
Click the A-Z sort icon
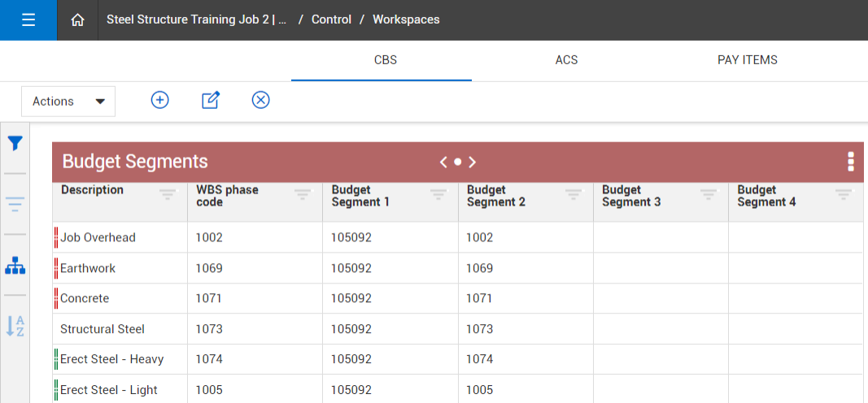pos(15,326)
